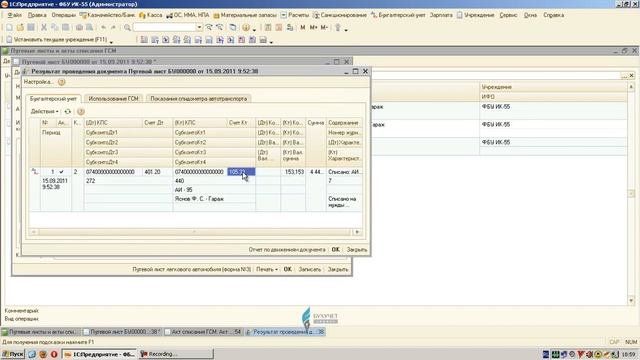Open the Справка menu
Viewport: 640px width, 360px height.
(x=553, y=15)
